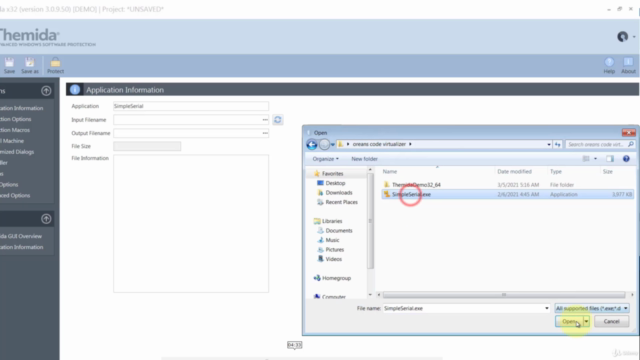Collapse the lower sidebar section arrow
The height and width of the screenshot is (360, 640).
point(46,219)
